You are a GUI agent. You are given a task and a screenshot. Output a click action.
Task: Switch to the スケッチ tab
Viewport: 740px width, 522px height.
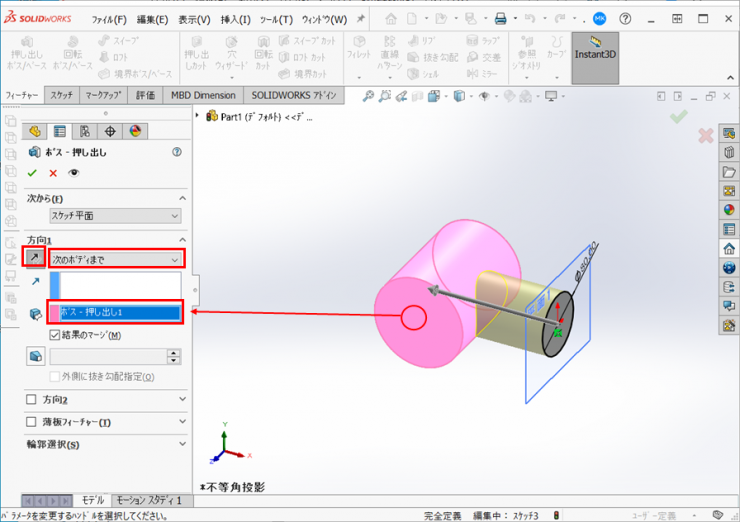pos(61,96)
